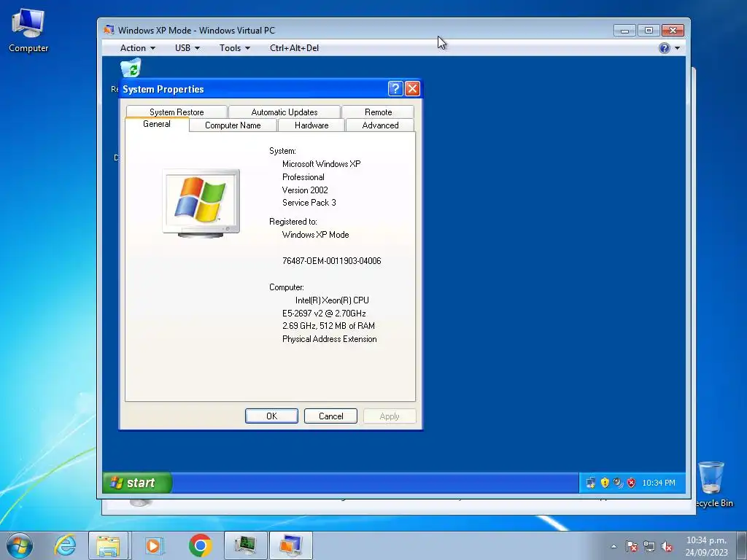Maximize the Windows Virtual PC window

649,31
